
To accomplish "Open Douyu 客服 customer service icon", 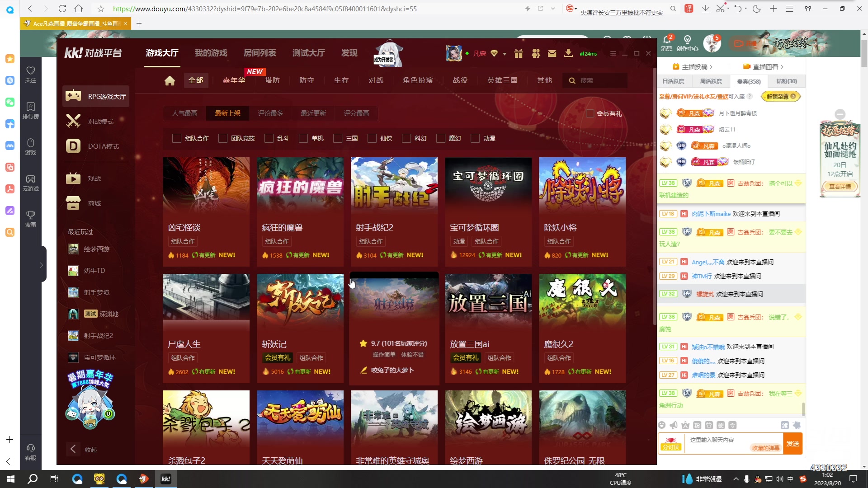I will [31, 452].
